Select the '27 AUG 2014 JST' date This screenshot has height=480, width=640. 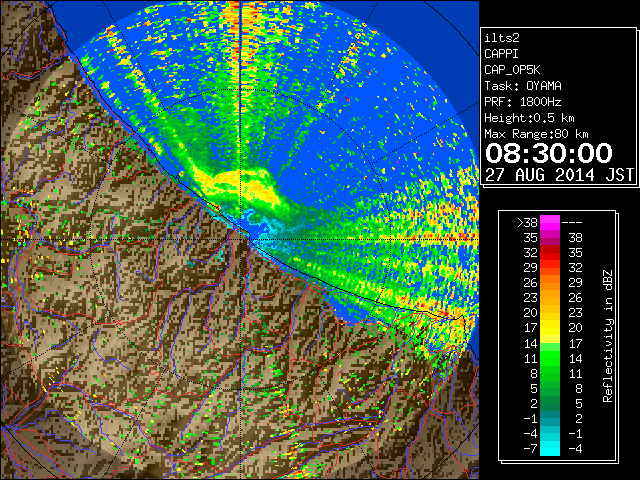[559, 175]
